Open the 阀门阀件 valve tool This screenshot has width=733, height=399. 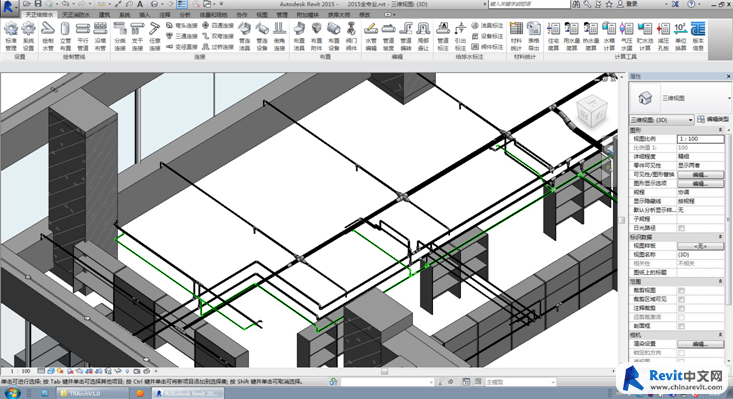(x=351, y=36)
